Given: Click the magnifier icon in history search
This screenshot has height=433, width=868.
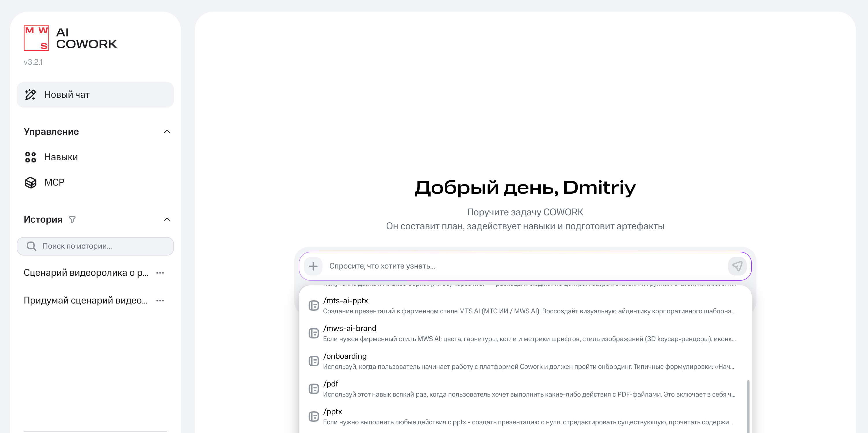Looking at the screenshot, I should coord(31,246).
